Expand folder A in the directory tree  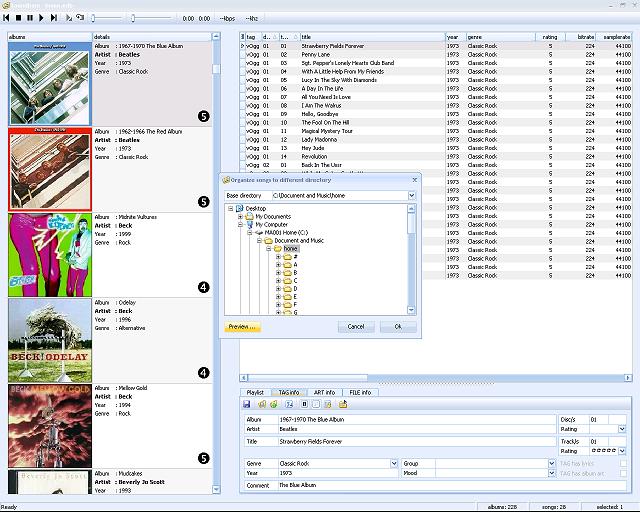278,265
